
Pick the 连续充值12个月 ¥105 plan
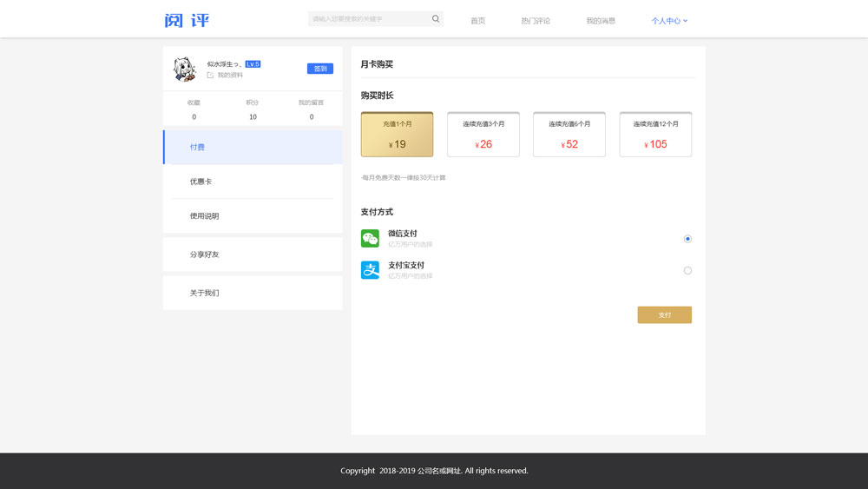[x=655, y=135]
